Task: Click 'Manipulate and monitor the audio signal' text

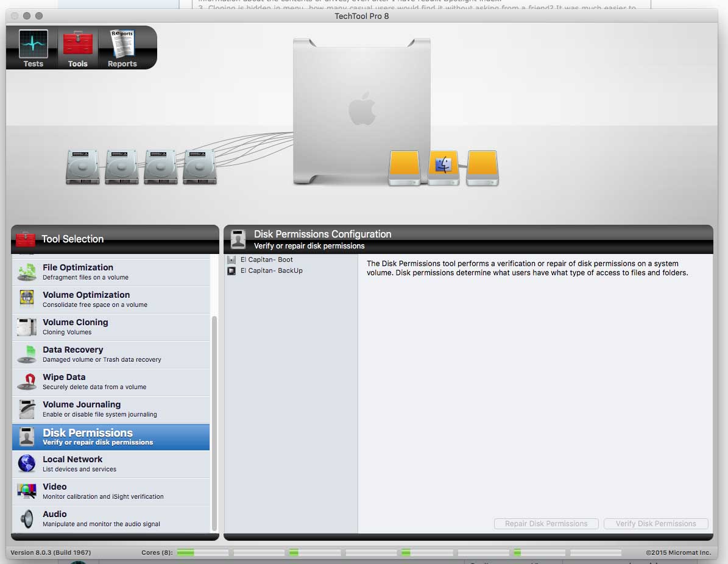Action: coord(101,524)
